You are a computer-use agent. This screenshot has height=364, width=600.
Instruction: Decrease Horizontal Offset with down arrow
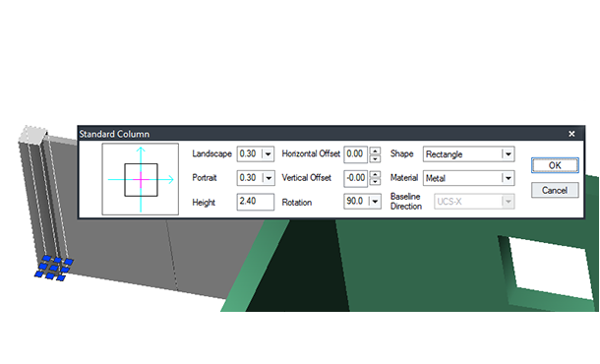pyautogui.click(x=376, y=158)
